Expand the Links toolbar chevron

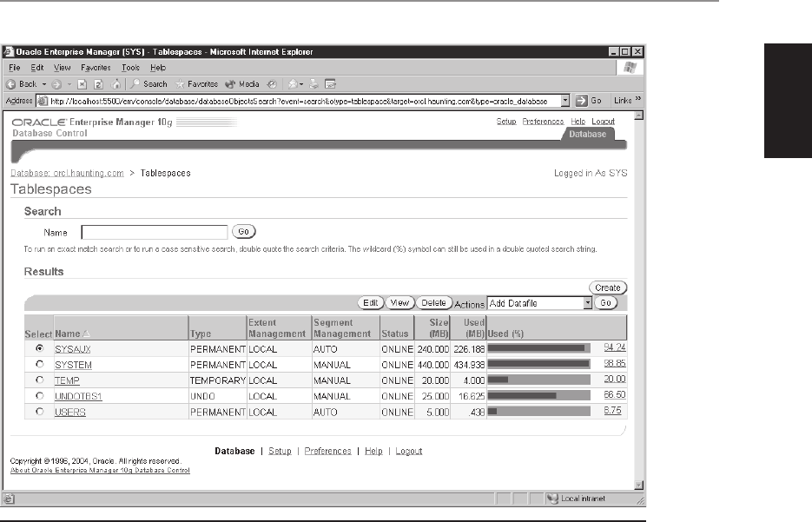click(638, 98)
